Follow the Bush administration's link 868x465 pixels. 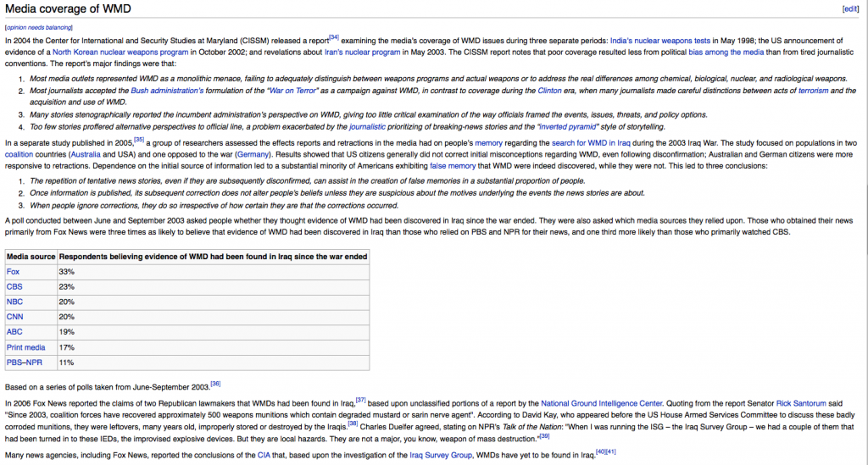(x=167, y=91)
